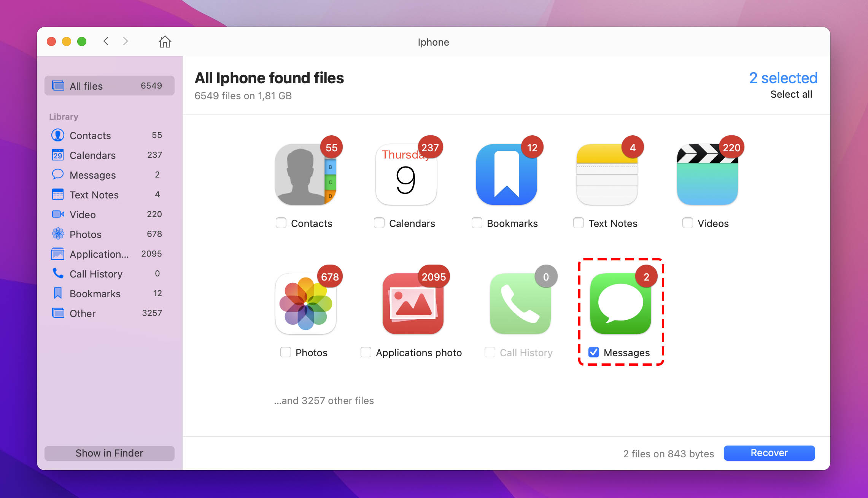868x498 pixels.
Task: Click the 2095 badge on Applications photo
Action: (434, 277)
